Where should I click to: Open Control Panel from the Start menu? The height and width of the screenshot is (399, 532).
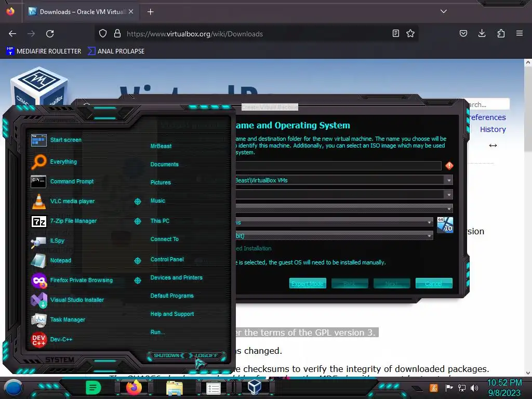click(x=167, y=260)
